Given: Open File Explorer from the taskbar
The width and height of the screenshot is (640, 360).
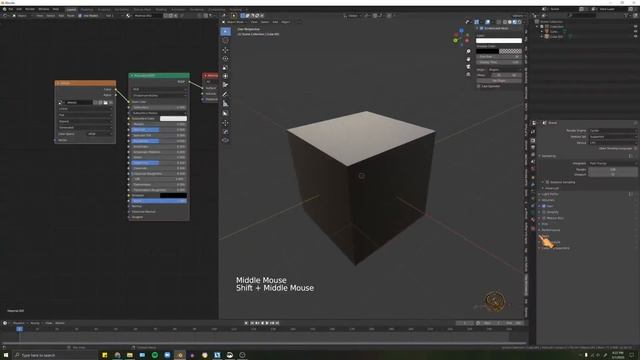Looking at the screenshot, I should click(130, 355).
